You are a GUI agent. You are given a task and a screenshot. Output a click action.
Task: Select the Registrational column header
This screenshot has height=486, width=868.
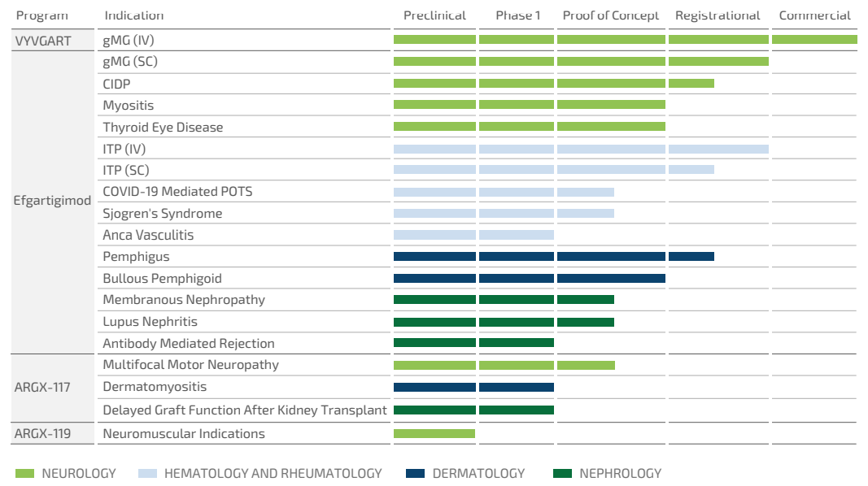point(718,15)
